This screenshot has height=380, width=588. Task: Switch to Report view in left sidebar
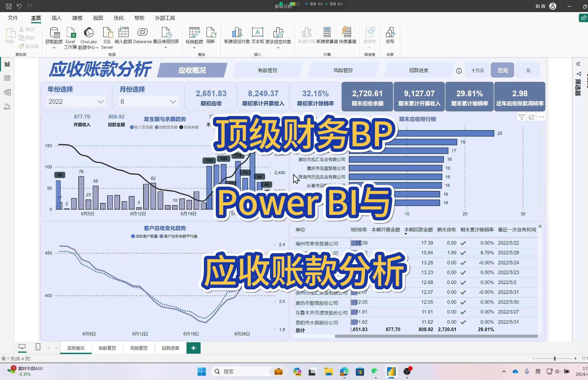(7, 64)
